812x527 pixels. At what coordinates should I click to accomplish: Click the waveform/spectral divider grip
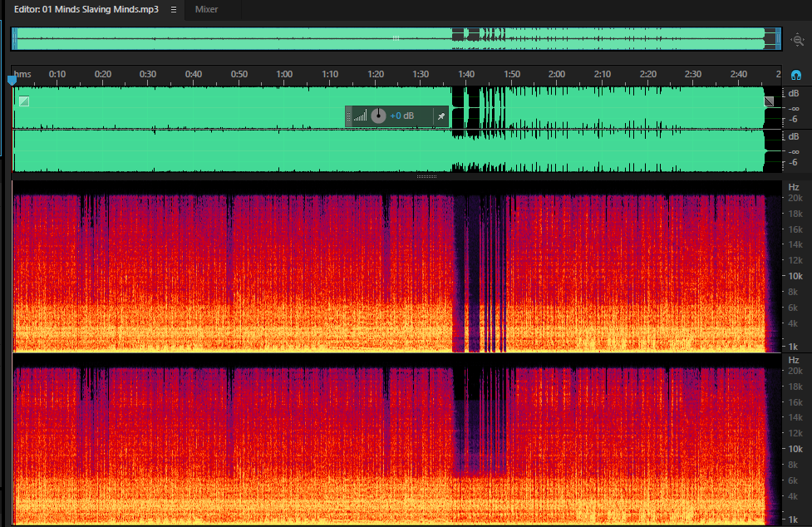426,176
